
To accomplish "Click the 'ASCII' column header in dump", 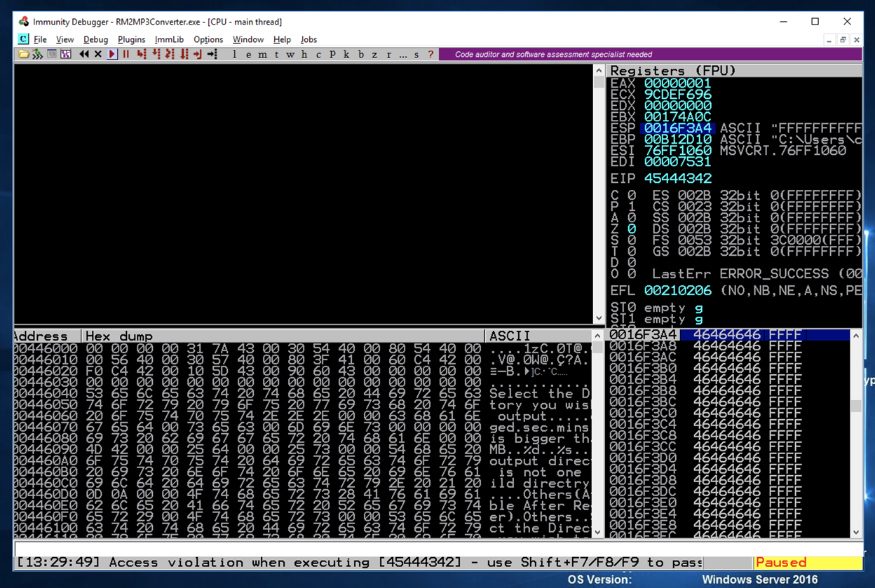I will click(x=538, y=336).
